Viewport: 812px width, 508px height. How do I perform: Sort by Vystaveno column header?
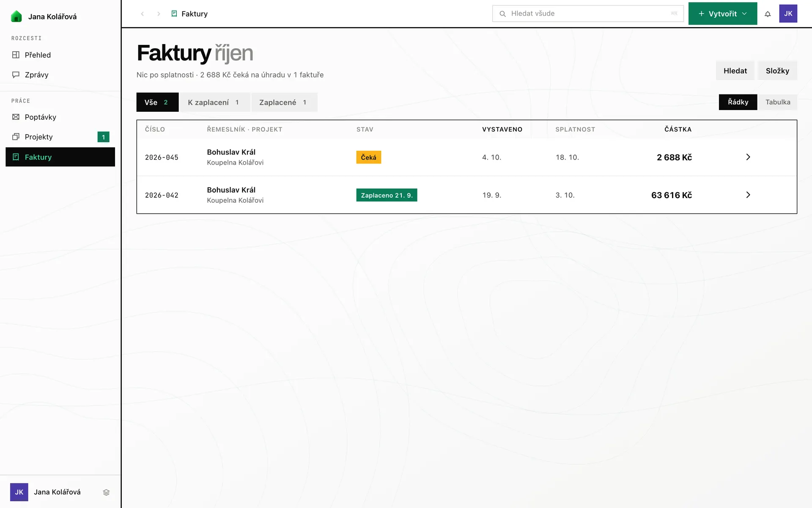(502, 129)
